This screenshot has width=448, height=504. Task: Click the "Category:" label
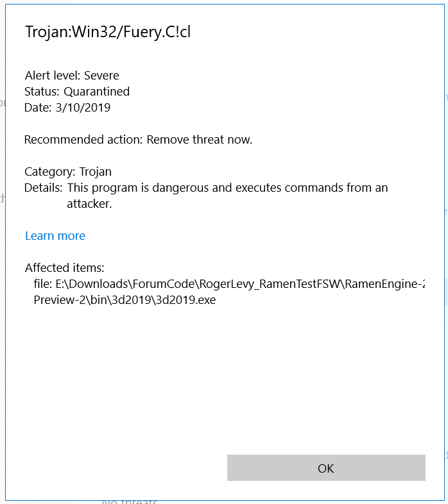coord(50,172)
